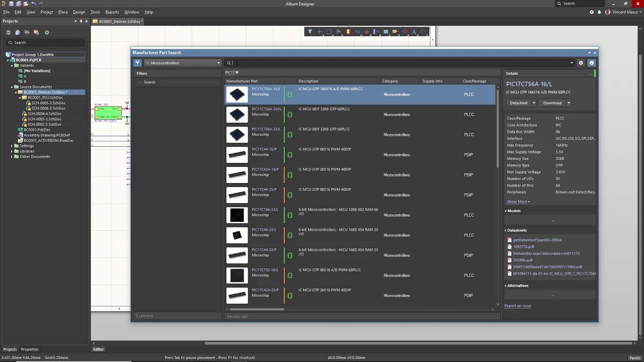Click the notifications bell icon
Screen dimensions: 644x362
coord(599,12)
